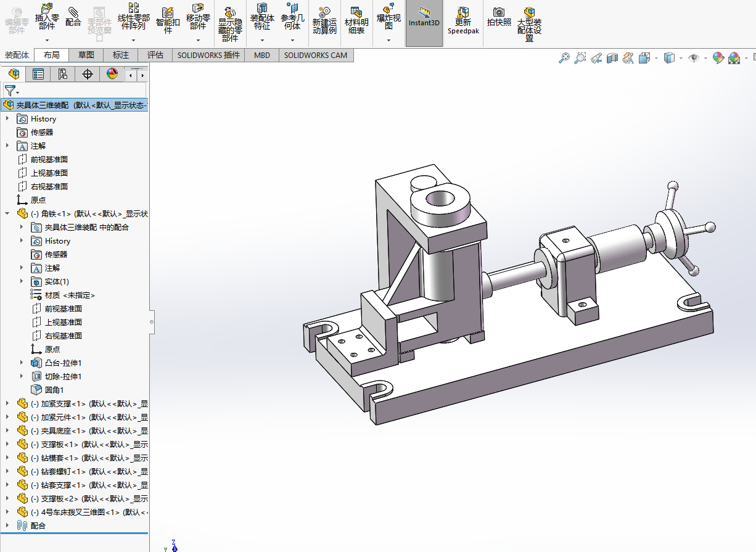Image resolution: width=756 pixels, height=552 pixels.
Task: Switch to the 布局 tab
Action: pos(52,55)
